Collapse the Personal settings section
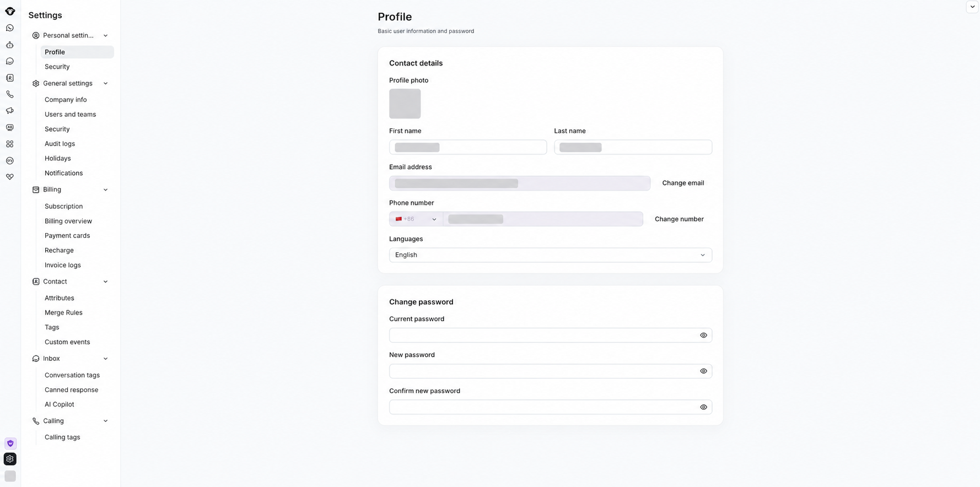Image resolution: width=980 pixels, height=487 pixels. tap(105, 36)
